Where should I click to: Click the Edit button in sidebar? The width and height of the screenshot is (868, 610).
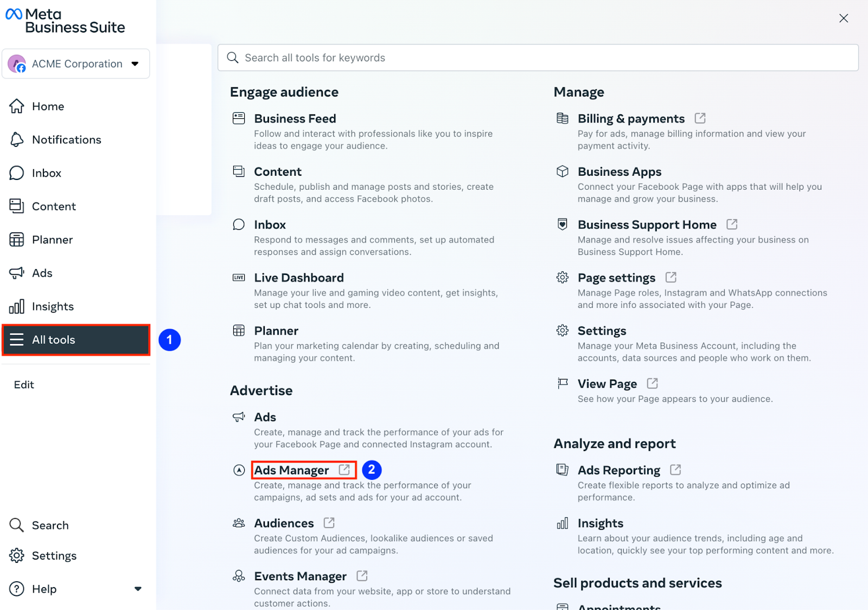coord(24,385)
